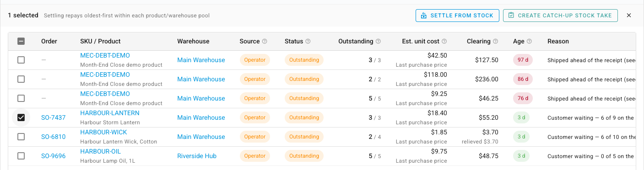Dismiss the selection bar with X
644x170 pixels.
[629, 16]
